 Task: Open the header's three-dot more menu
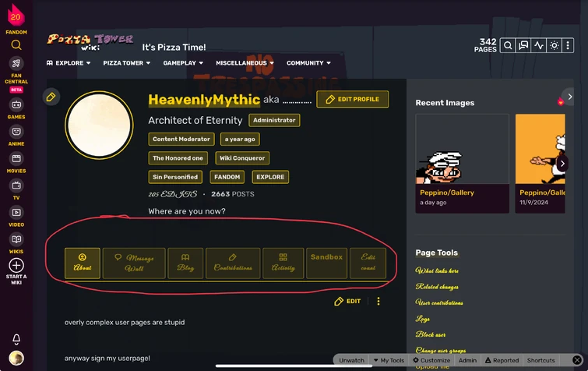pos(568,46)
